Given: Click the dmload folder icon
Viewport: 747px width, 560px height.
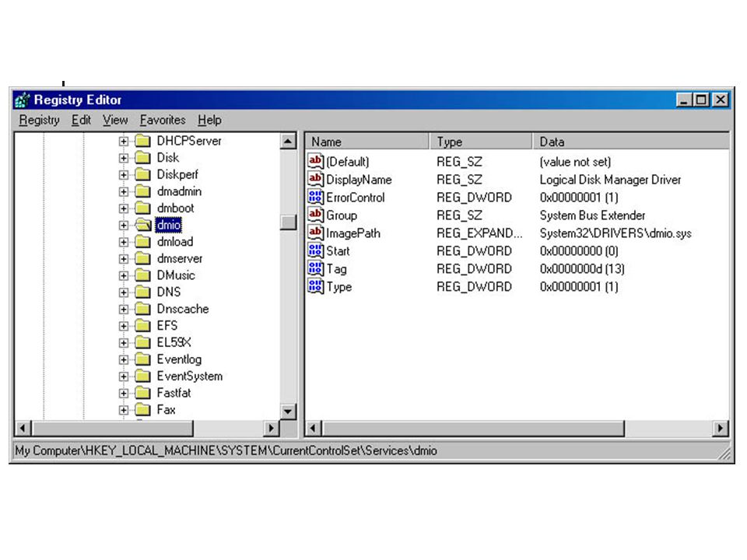Looking at the screenshot, I should click(142, 242).
